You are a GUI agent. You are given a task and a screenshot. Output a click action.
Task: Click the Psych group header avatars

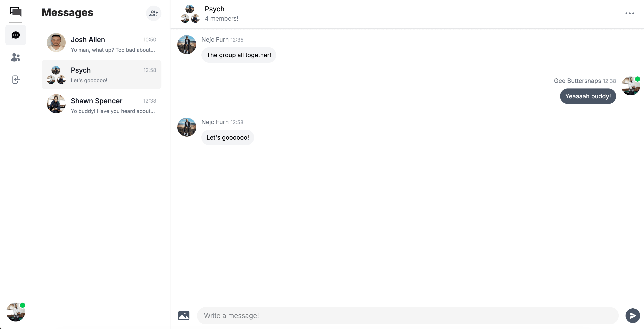coord(190,14)
